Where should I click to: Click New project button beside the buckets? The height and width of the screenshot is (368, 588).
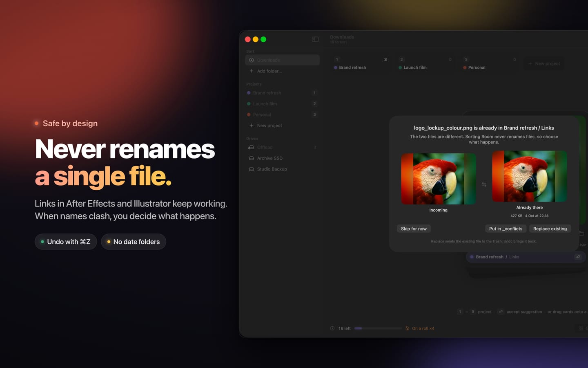click(x=544, y=64)
